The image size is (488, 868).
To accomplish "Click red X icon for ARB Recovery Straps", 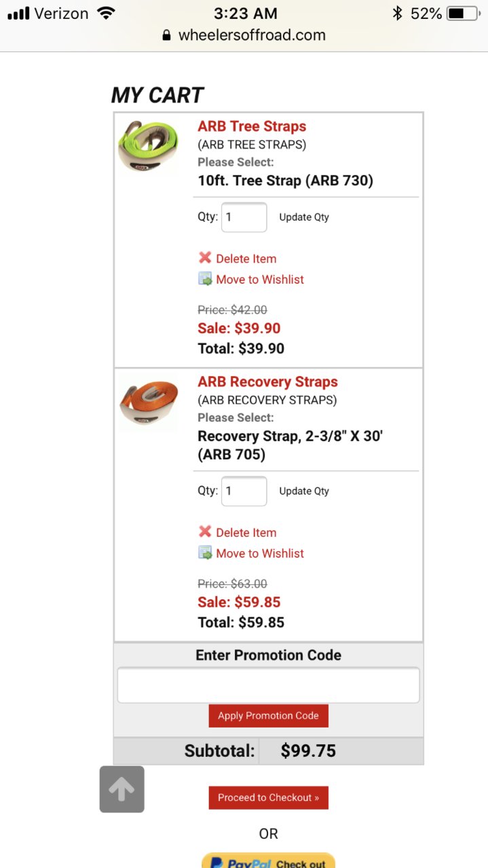I will point(205,531).
